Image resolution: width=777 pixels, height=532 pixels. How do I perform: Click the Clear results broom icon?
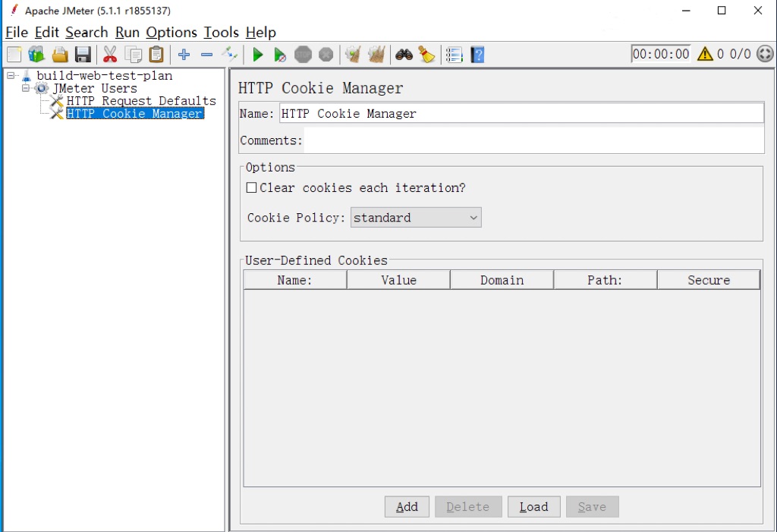353,55
